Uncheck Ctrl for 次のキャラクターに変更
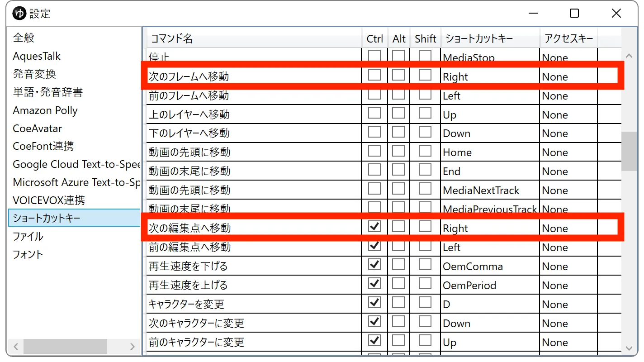 (x=374, y=321)
